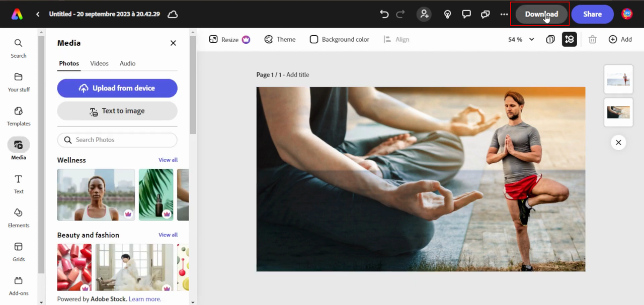Open Search in the left sidebar
This screenshot has height=305, width=644.
[19, 48]
